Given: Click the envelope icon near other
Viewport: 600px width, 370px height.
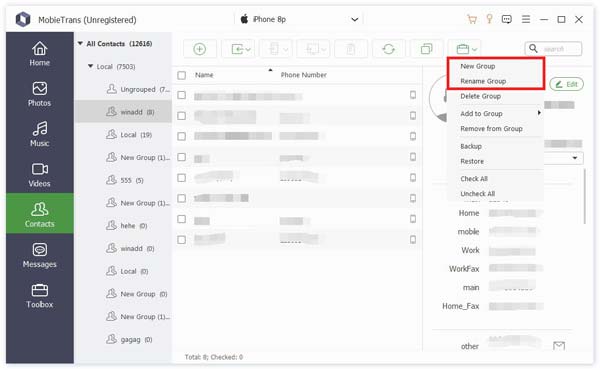Looking at the screenshot, I should [x=559, y=346].
